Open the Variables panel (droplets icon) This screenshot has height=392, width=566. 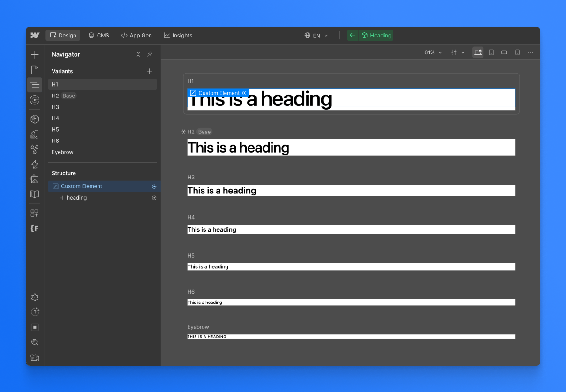35,149
